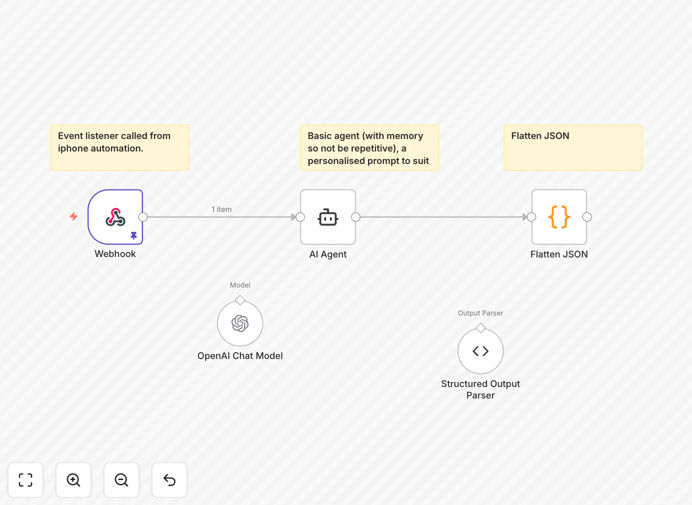The height and width of the screenshot is (505, 692).
Task: Click the "Flatten JSON" label under node
Action: pyautogui.click(x=559, y=254)
